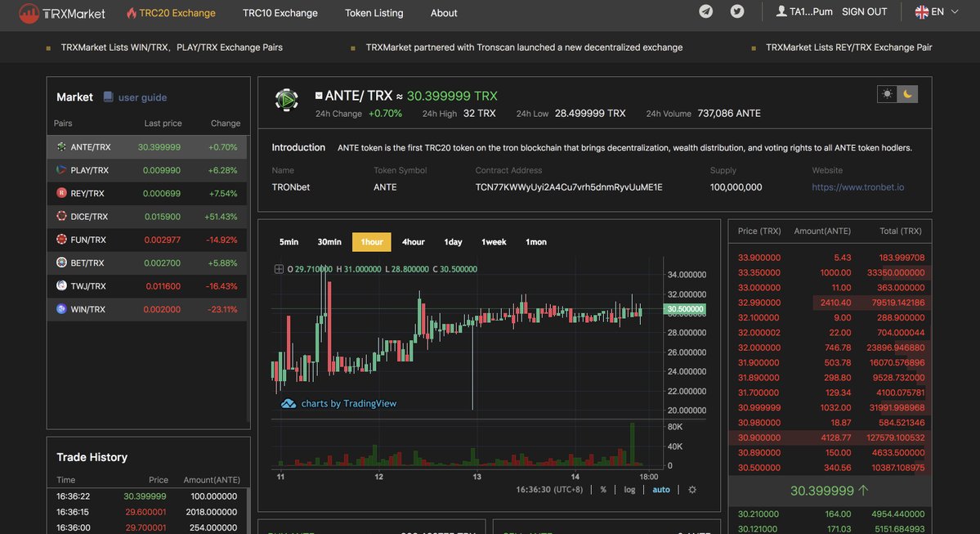
Task: Select the 1week chart interval
Action: coord(494,242)
